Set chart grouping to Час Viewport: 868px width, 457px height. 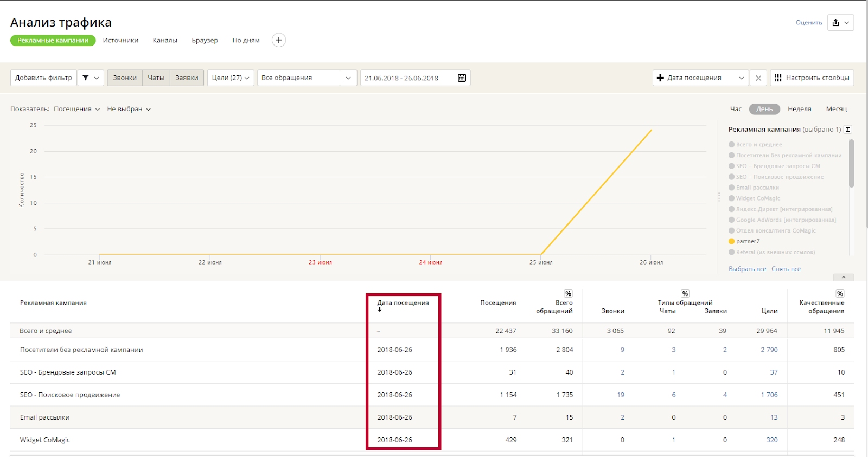[x=736, y=109]
